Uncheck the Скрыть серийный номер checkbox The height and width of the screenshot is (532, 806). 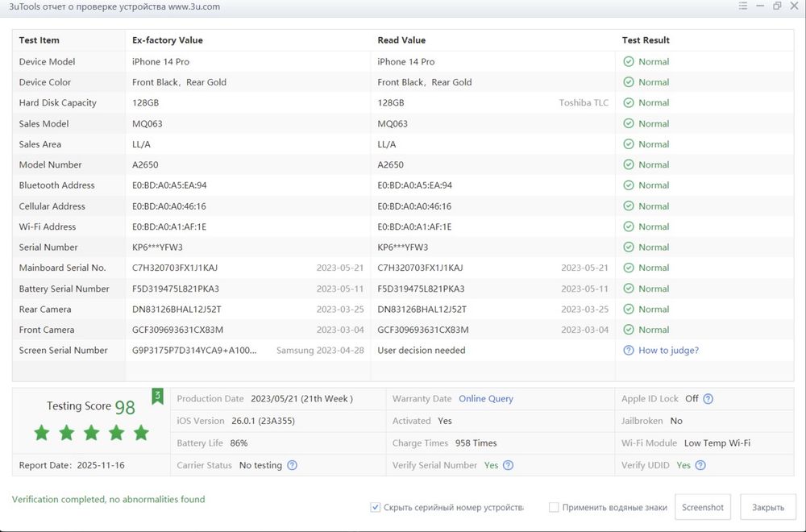tap(375, 507)
